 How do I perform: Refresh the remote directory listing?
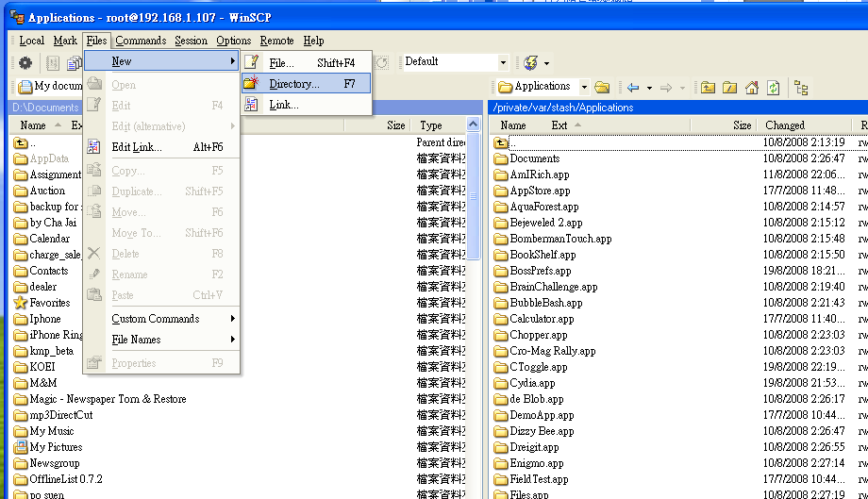point(773,87)
